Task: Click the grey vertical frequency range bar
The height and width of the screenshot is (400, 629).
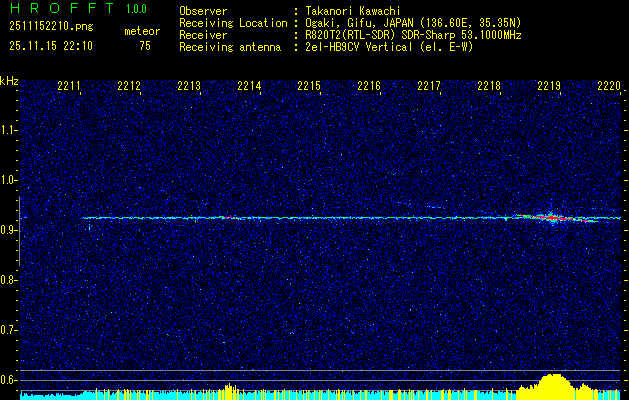Action: pos(19,231)
